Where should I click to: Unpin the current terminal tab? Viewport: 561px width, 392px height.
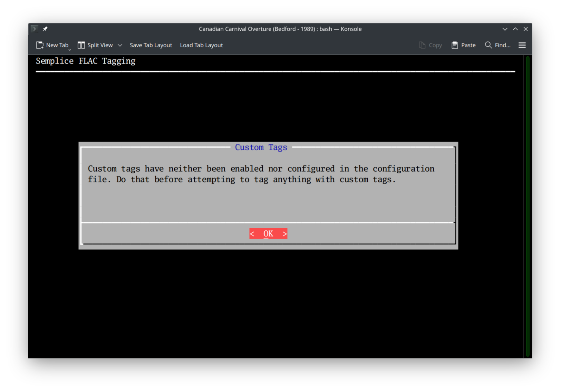tap(45, 29)
